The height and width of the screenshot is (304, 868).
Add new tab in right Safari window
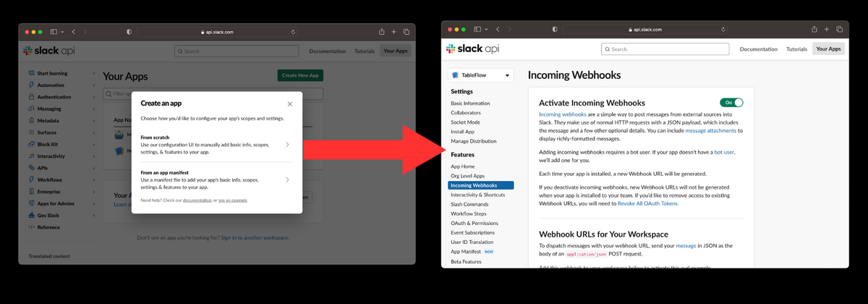click(827, 29)
